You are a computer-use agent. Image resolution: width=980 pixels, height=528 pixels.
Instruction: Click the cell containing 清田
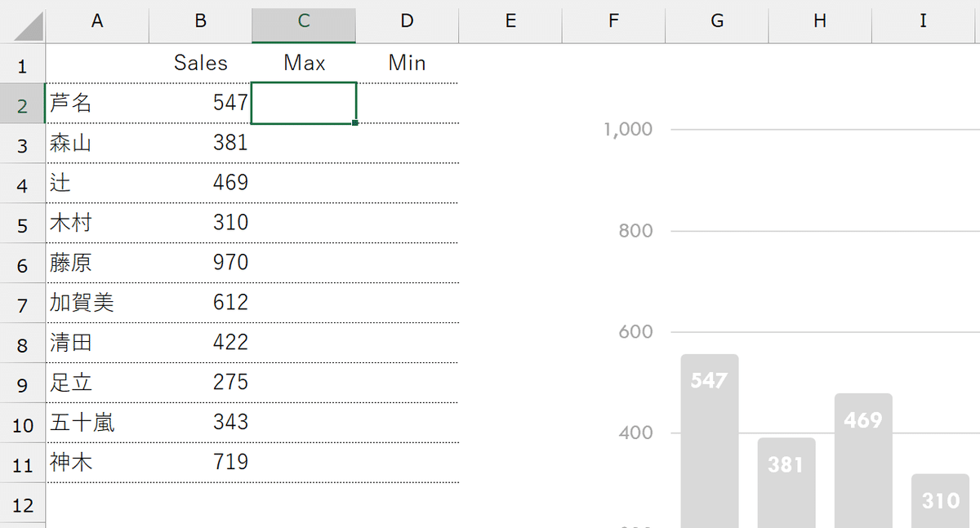click(x=97, y=344)
